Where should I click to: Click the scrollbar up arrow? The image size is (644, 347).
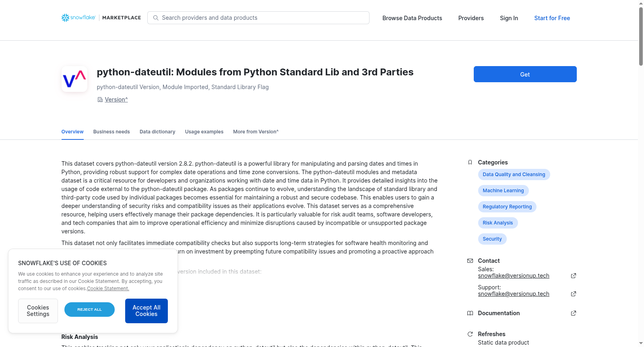click(x=641, y=3)
